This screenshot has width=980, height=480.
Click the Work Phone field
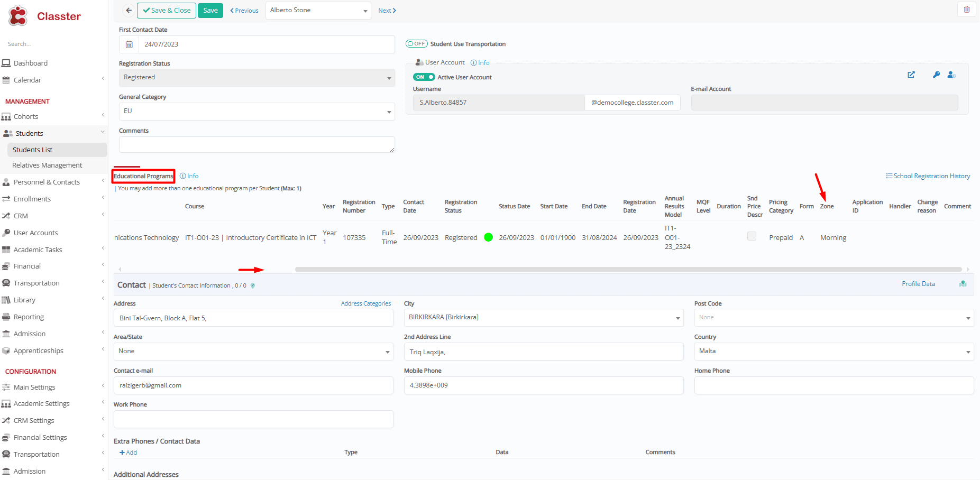pyautogui.click(x=253, y=419)
